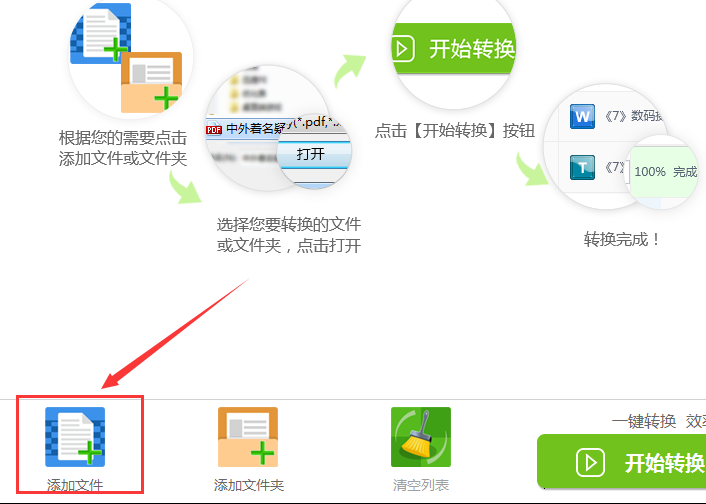Click the 添加文件 text label

coord(75,486)
